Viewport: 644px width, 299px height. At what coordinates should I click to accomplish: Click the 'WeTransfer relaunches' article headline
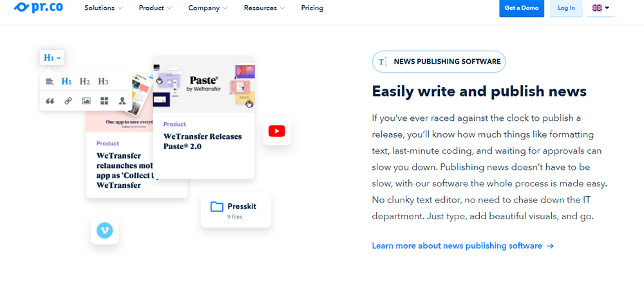126,170
